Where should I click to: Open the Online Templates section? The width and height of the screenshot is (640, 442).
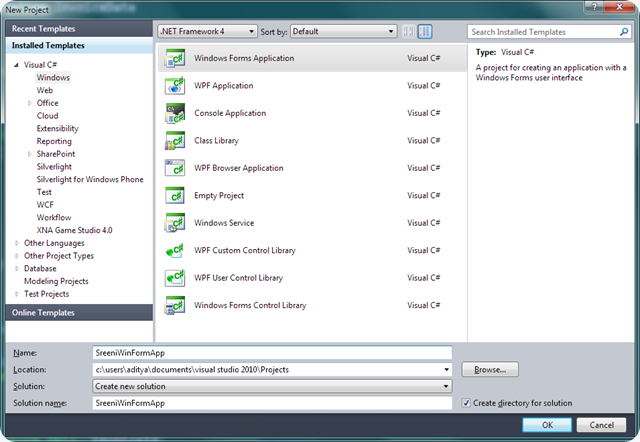pyautogui.click(x=79, y=313)
